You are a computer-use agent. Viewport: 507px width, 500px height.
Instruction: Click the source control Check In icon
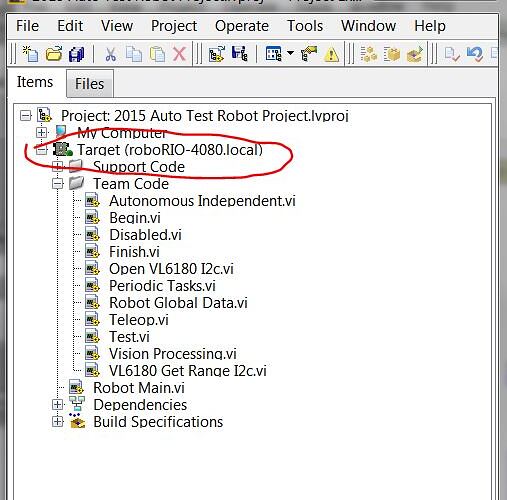coord(452,54)
